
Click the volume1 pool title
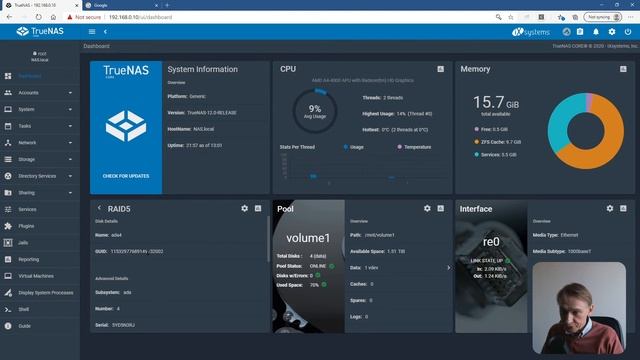tap(308, 238)
